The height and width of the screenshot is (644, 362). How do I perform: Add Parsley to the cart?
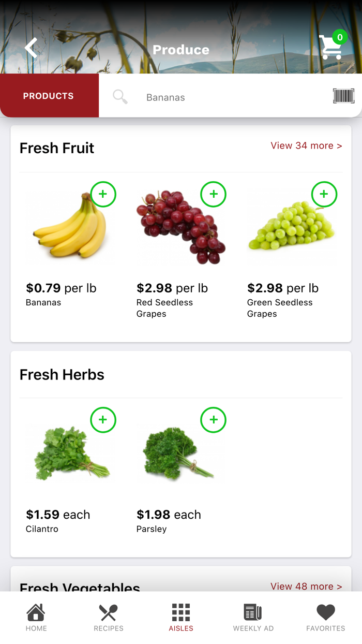214,420
